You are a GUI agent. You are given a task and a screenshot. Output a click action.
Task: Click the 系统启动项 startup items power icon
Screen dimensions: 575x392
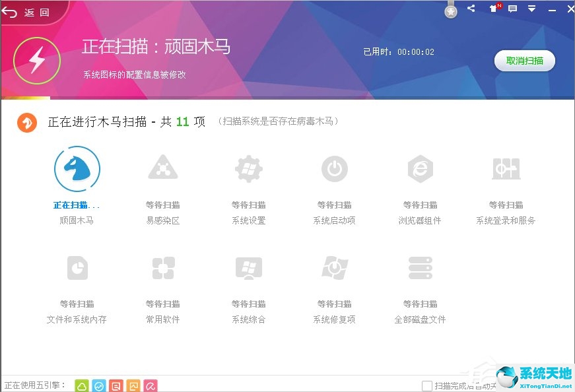click(335, 168)
